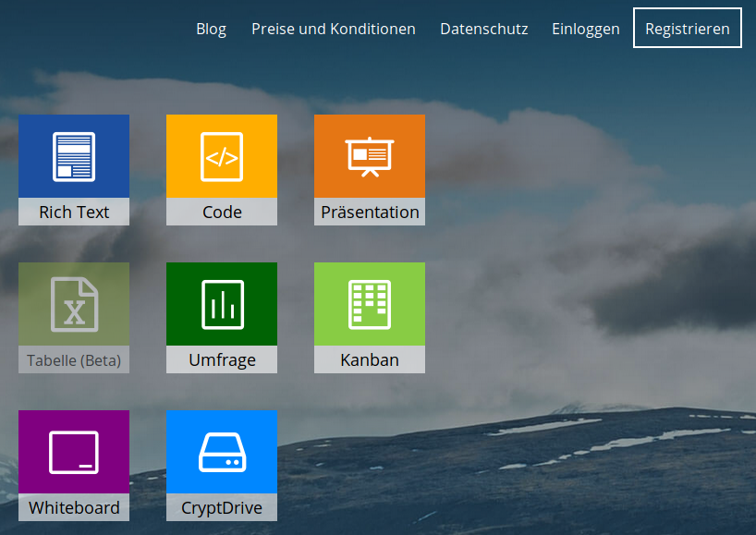
Task: Click the greyed-out Tabelle spreadsheet icon
Action: tap(74, 304)
